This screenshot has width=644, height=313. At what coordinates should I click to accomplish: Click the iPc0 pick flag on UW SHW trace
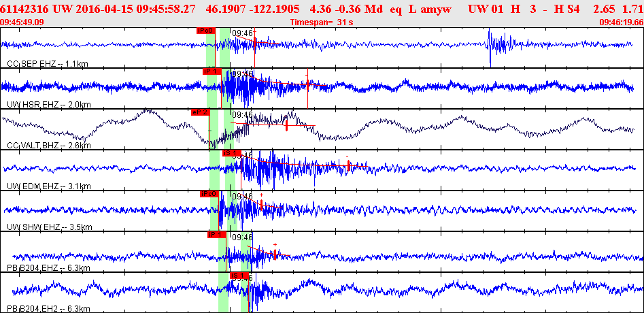click(209, 194)
